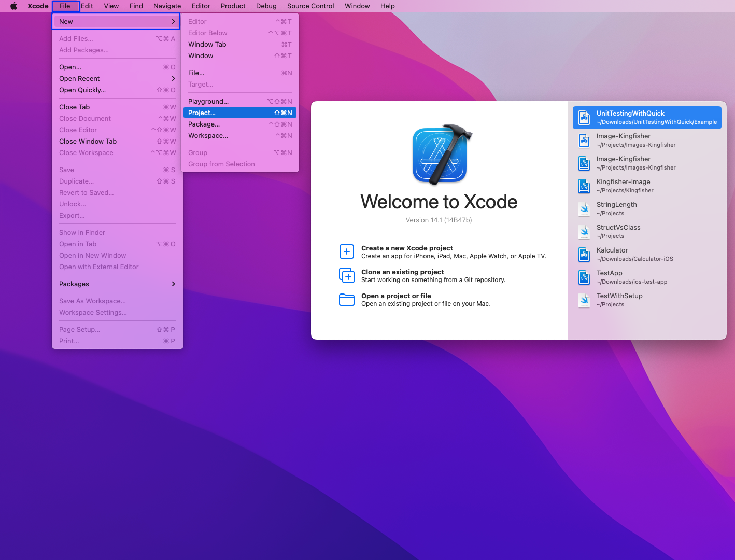Click the folder icon for opening project

[347, 300]
